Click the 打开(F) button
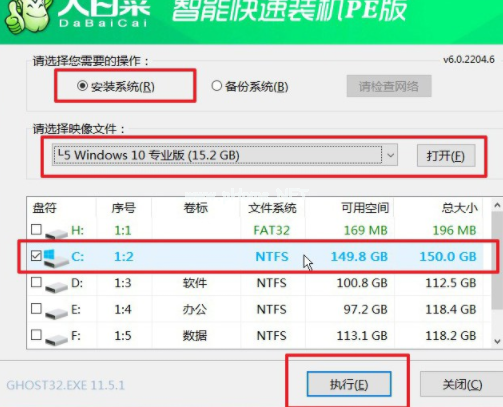Screen dimensions: 503x407 446,156
